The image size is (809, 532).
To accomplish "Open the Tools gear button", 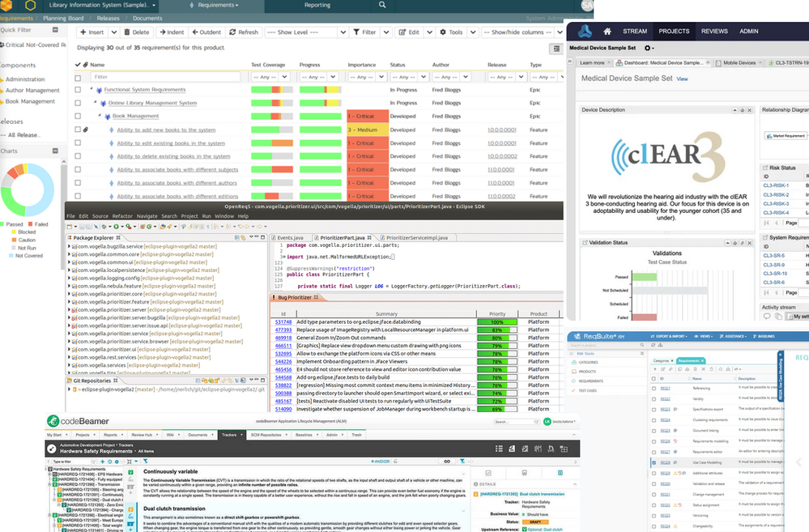I will [451, 32].
